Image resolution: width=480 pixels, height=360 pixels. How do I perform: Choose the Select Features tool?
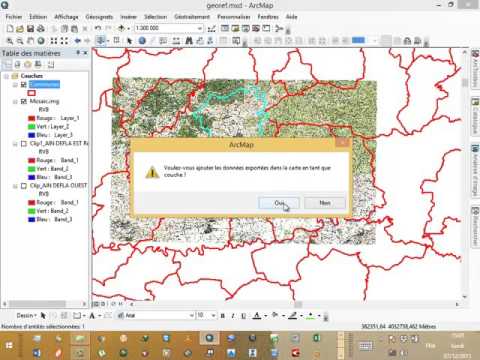(x=100, y=41)
